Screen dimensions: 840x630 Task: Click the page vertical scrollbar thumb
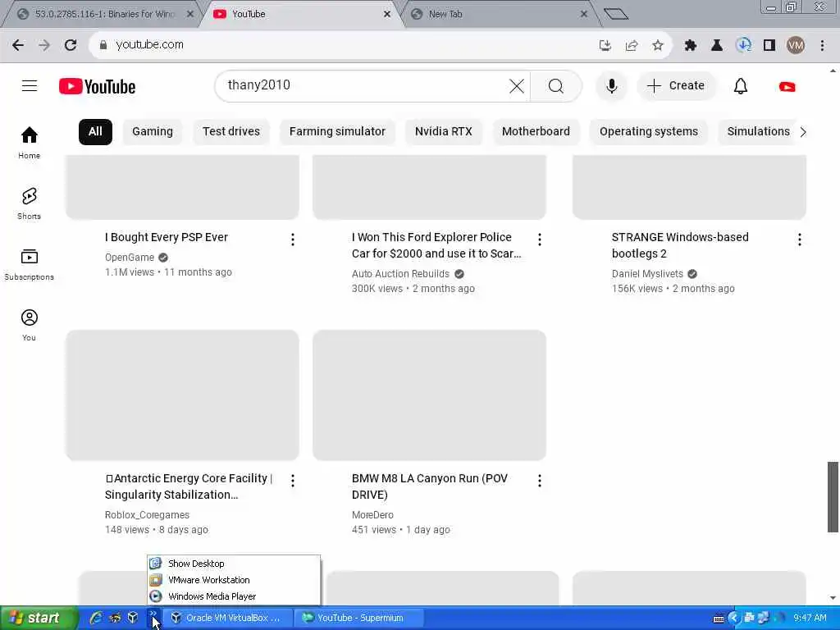[x=833, y=496]
